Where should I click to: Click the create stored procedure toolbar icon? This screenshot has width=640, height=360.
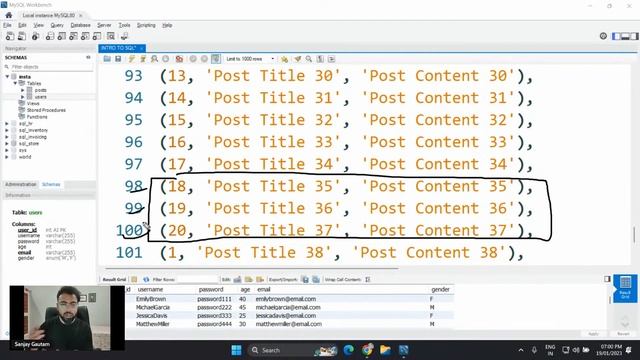(85, 36)
